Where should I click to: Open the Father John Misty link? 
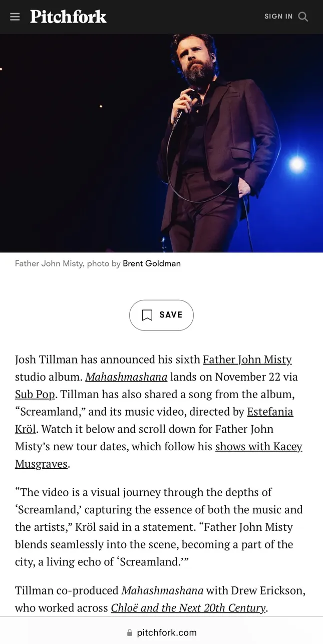[247, 360]
